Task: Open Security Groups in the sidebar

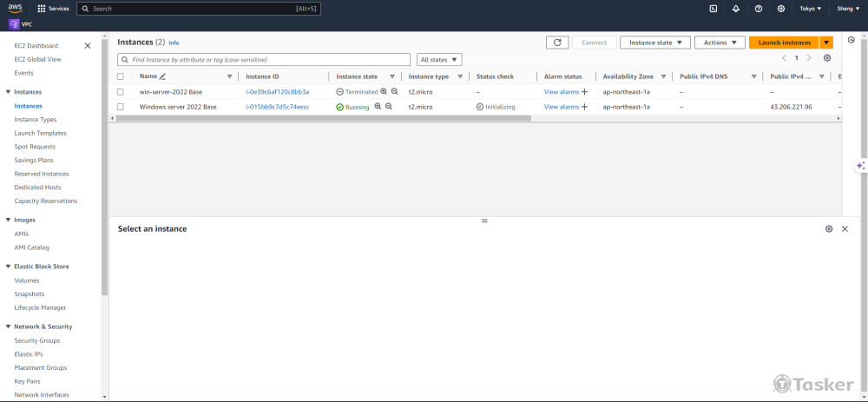Action: (x=37, y=340)
